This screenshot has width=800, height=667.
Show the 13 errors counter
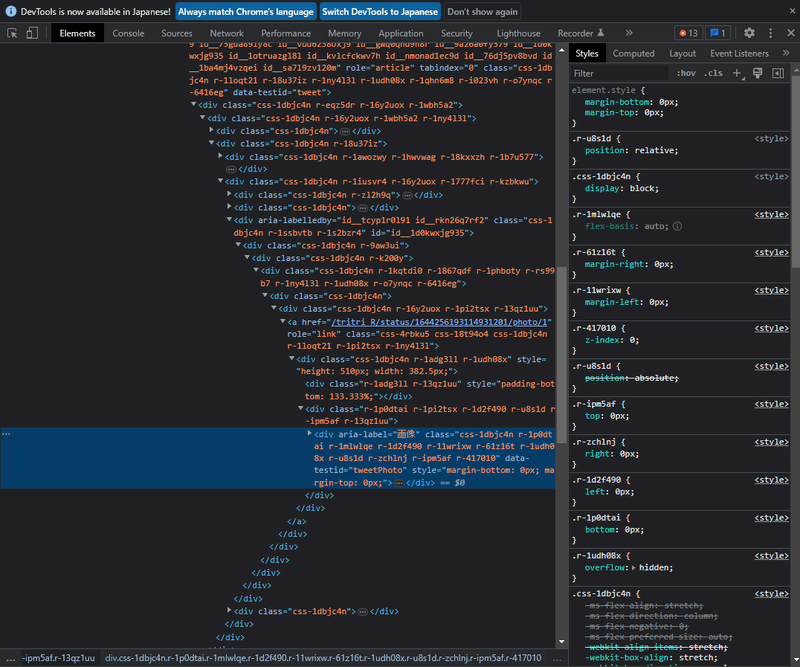coord(688,33)
